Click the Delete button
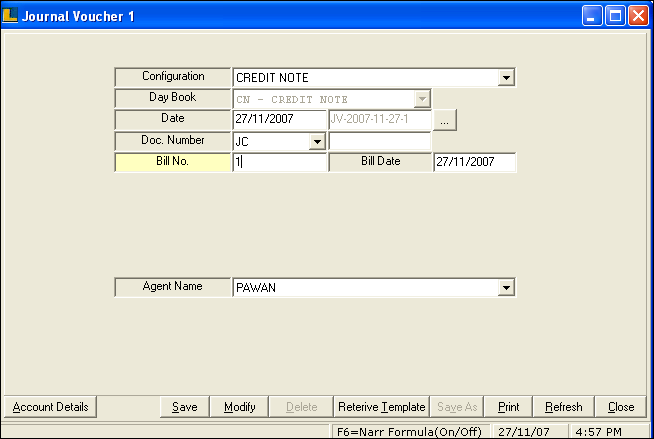The width and height of the screenshot is (654, 439). pyautogui.click(x=301, y=407)
